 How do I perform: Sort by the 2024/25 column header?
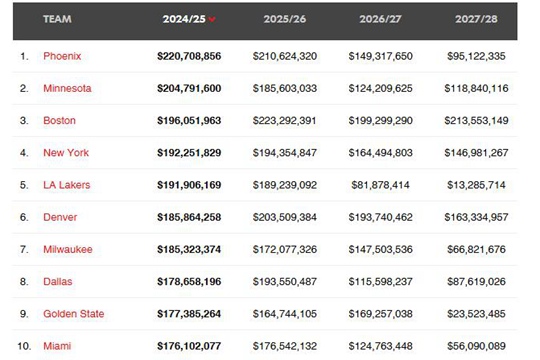coord(184,19)
